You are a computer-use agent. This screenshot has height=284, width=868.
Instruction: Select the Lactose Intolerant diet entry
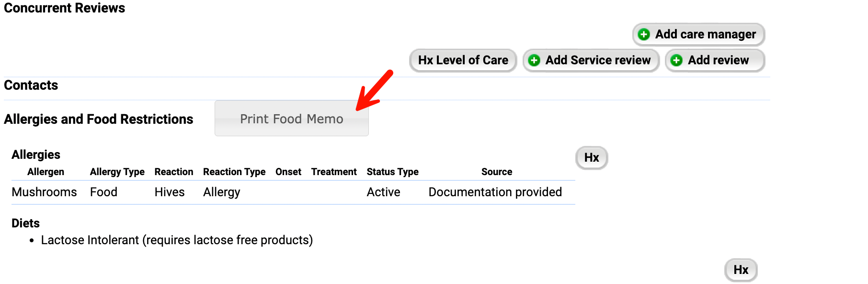[177, 240]
